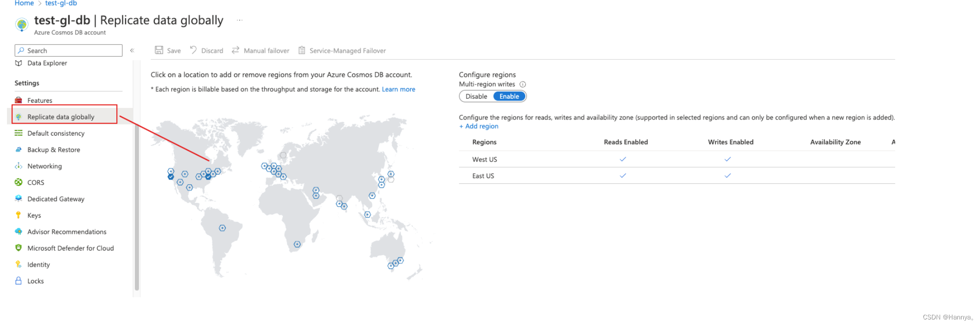The height and width of the screenshot is (325, 980).
Task: Disable multi-region writes
Action: point(477,96)
